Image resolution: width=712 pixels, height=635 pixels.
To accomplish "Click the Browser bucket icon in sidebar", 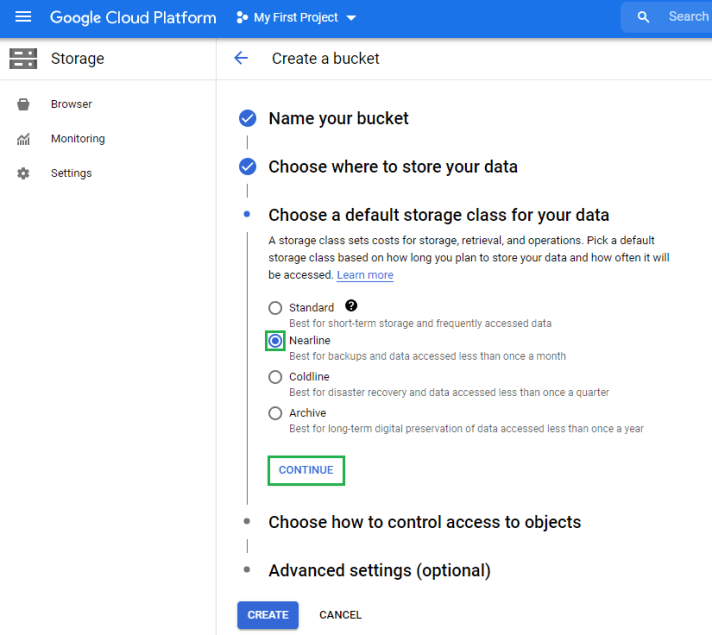I will 24,104.
